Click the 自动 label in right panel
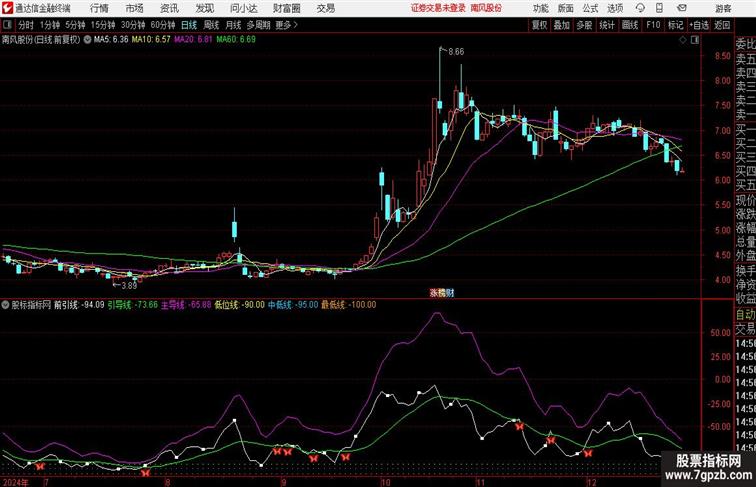The image size is (756, 487). (x=745, y=314)
